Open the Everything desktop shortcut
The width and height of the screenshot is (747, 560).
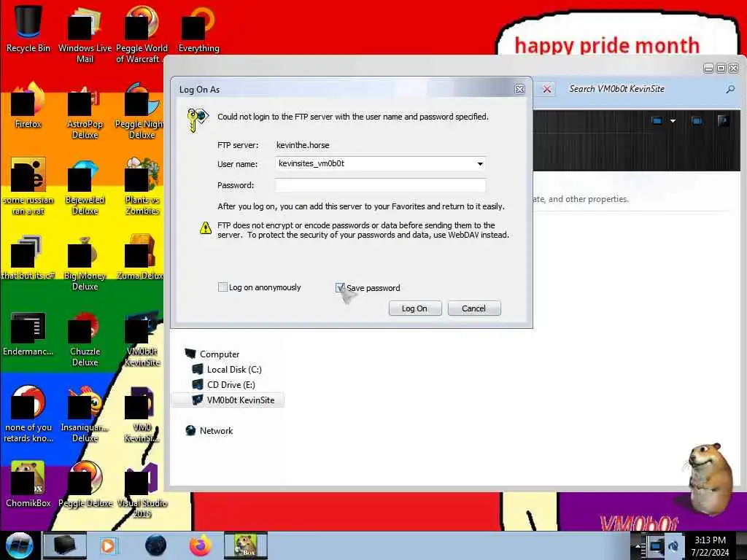coord(198,28)
